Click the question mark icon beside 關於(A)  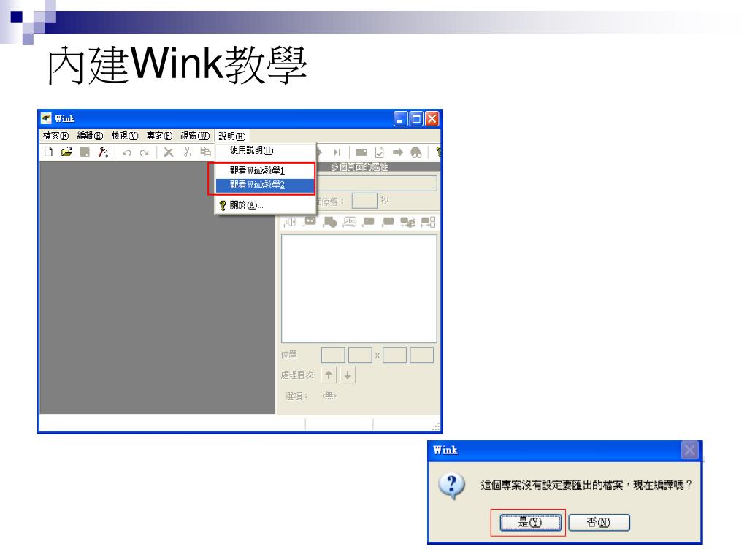tap(223, 205)
